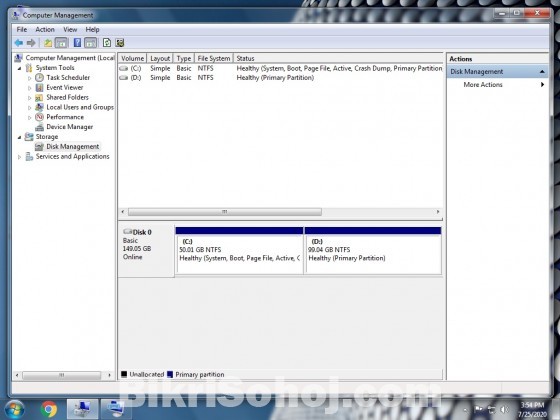Click the Disk 0 label box
Viewport: 560px width, 420px height.
146,250
